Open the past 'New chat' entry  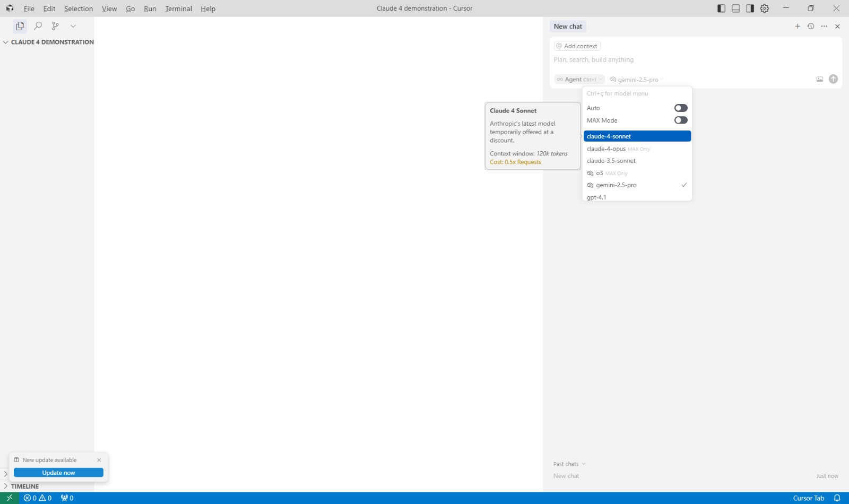pos(696,476)
